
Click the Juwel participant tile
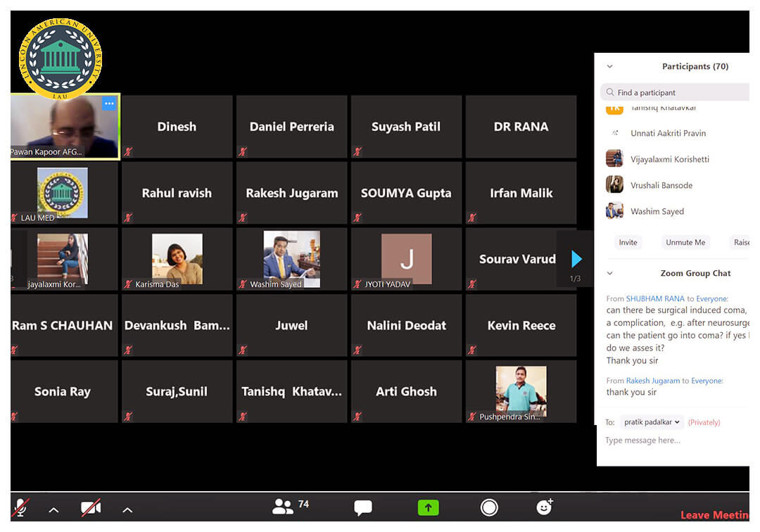pyautogui.click(x=292, y=325)
